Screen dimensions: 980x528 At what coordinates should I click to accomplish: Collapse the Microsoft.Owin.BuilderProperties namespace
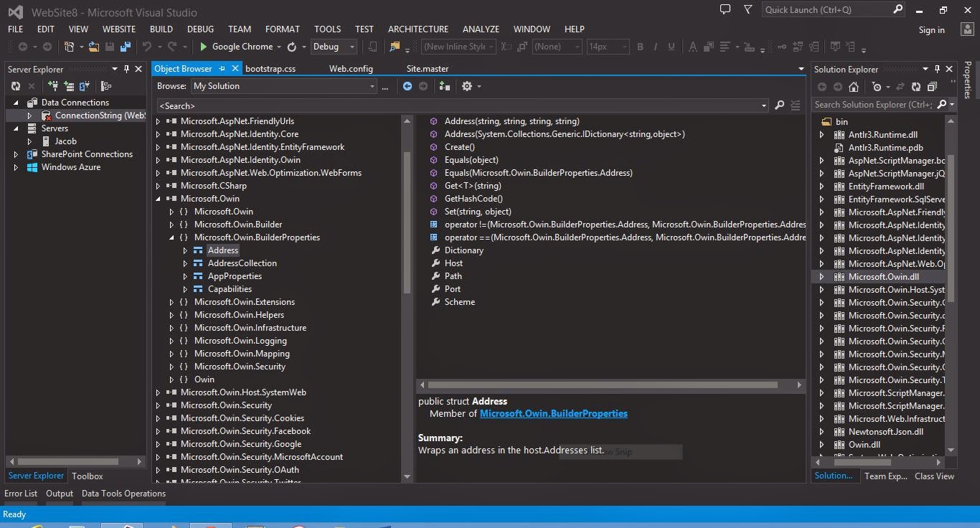(x=171, y=237)
